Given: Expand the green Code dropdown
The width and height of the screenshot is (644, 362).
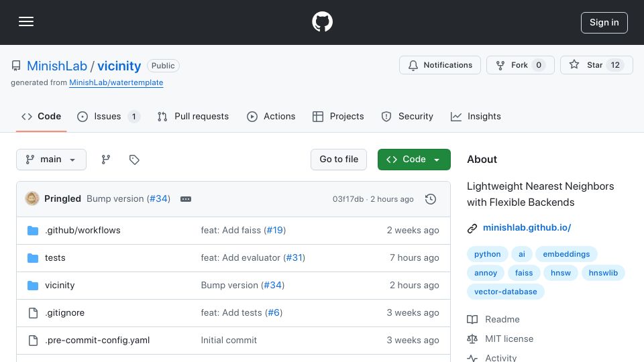Looking at the screenshot, I should pos(414,160).
